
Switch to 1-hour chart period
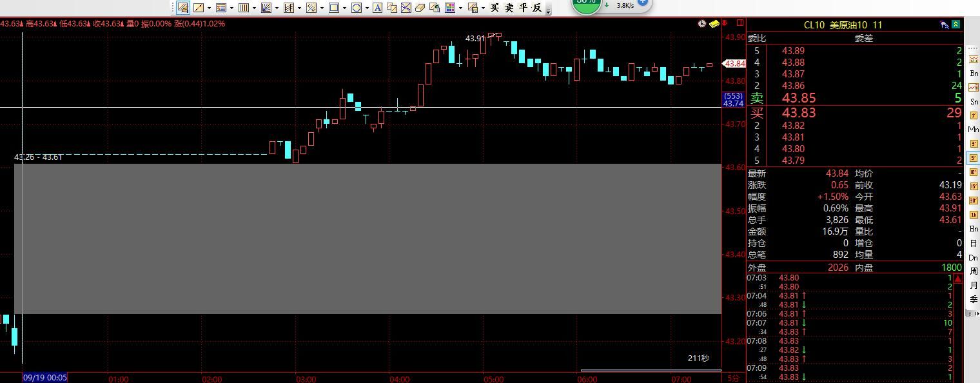974,215
